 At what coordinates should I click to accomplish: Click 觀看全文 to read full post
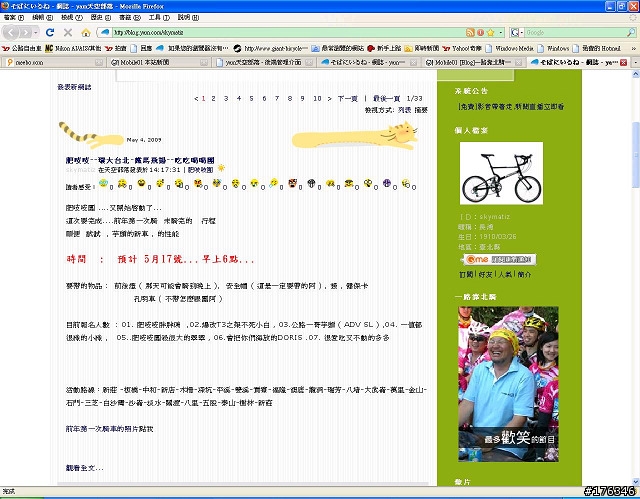(x=84, y=468)
